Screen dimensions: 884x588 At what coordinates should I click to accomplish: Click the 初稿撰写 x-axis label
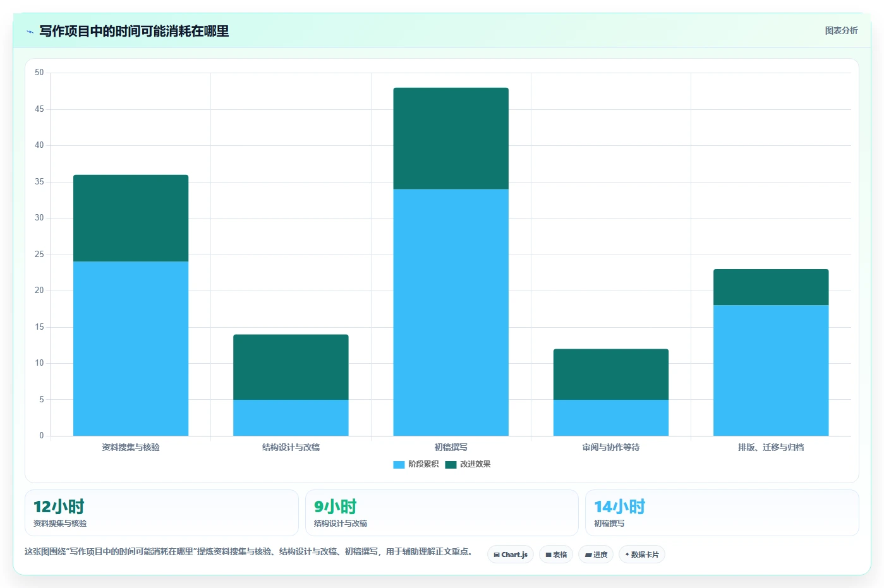coord(451,447)
